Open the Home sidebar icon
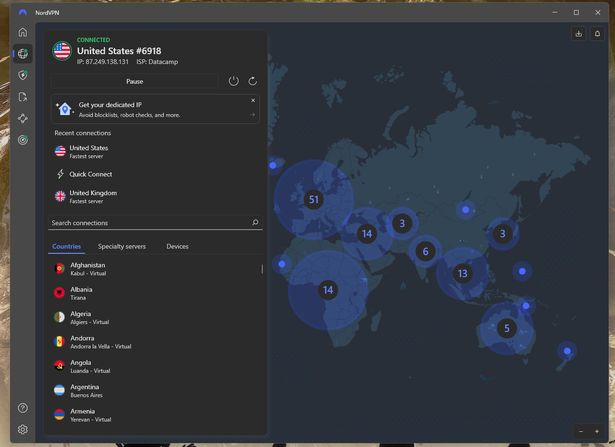 (x=23, y=32)
